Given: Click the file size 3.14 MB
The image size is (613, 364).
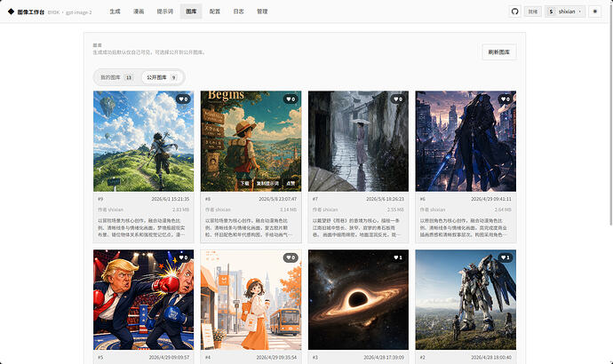Looking at the screenshot, I should pyautogui.click(x=288, y=210).
